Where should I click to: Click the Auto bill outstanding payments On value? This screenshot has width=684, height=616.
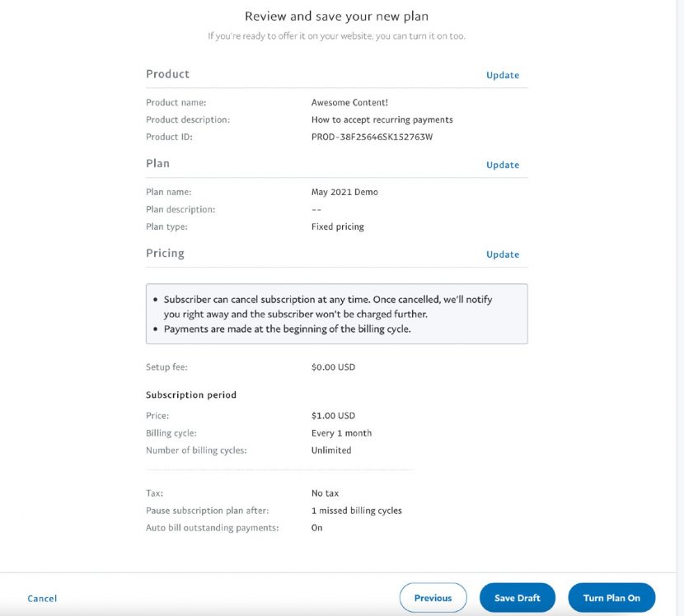[315, 527]
